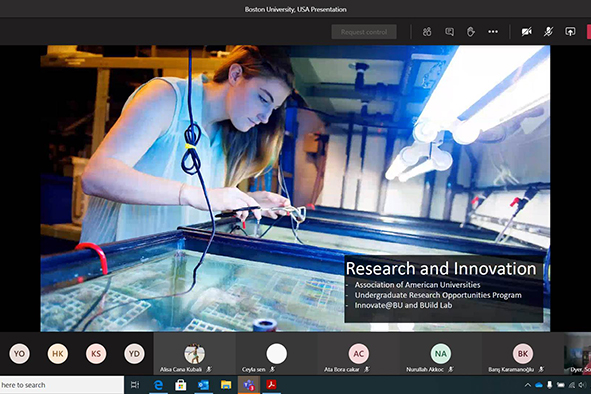Select the AC avatar of Ata Bora cakar
This screenshot has height=394, width=591.
pyautogui.click(x=358, y=354)
